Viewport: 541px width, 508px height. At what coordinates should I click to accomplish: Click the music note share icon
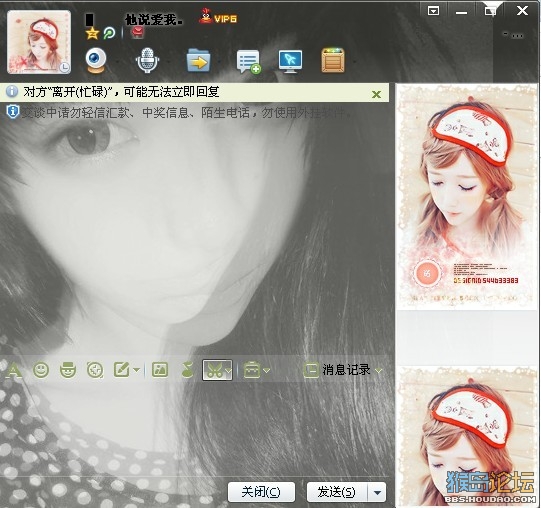pos(187,370)
